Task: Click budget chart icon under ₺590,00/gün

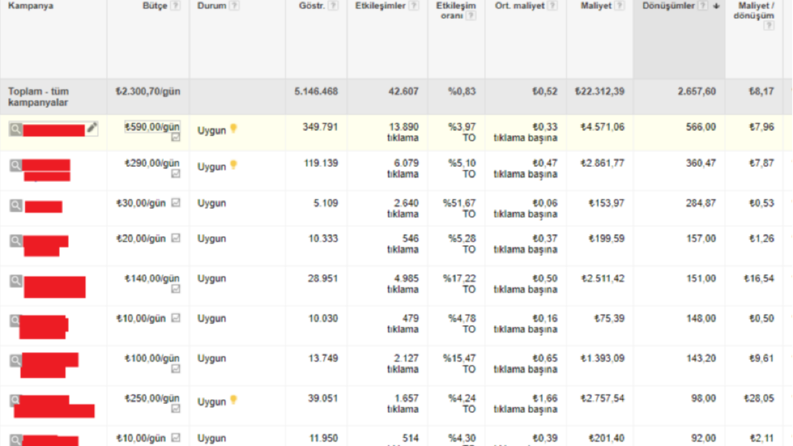Action: tap(175, 138)
